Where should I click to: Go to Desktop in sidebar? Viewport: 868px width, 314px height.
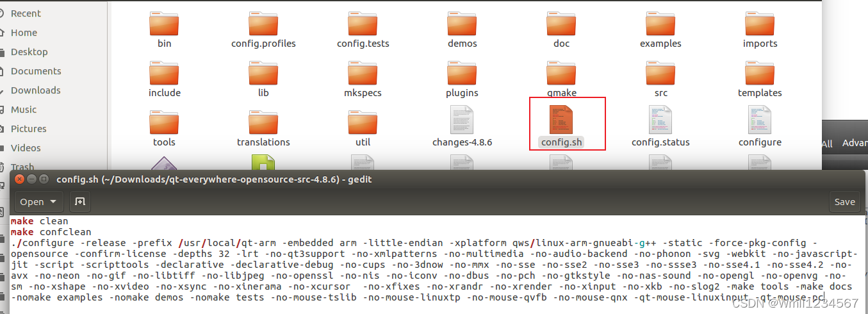coord(29,52)
